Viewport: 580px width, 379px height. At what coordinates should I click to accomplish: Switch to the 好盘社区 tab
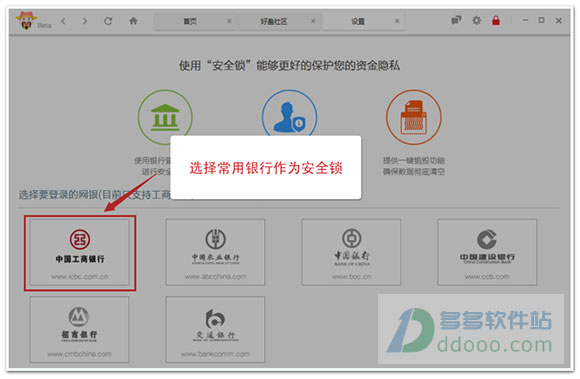[273, 21]
